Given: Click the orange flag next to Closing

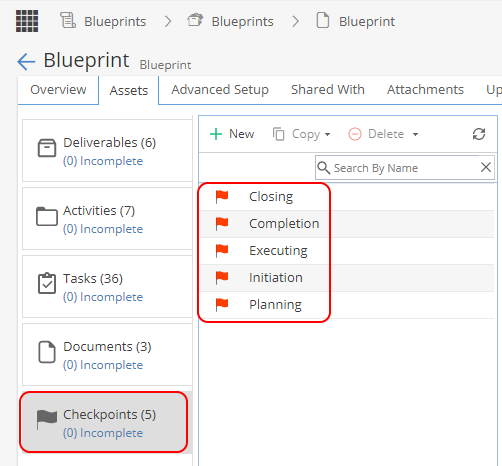Looking at the screenshot, I should [222, 196].
